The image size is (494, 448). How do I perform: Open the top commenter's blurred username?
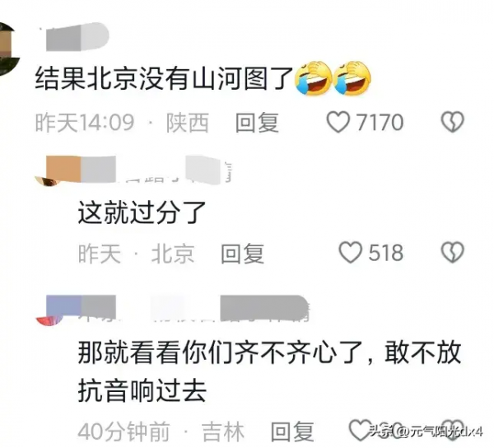click(77, 36)
